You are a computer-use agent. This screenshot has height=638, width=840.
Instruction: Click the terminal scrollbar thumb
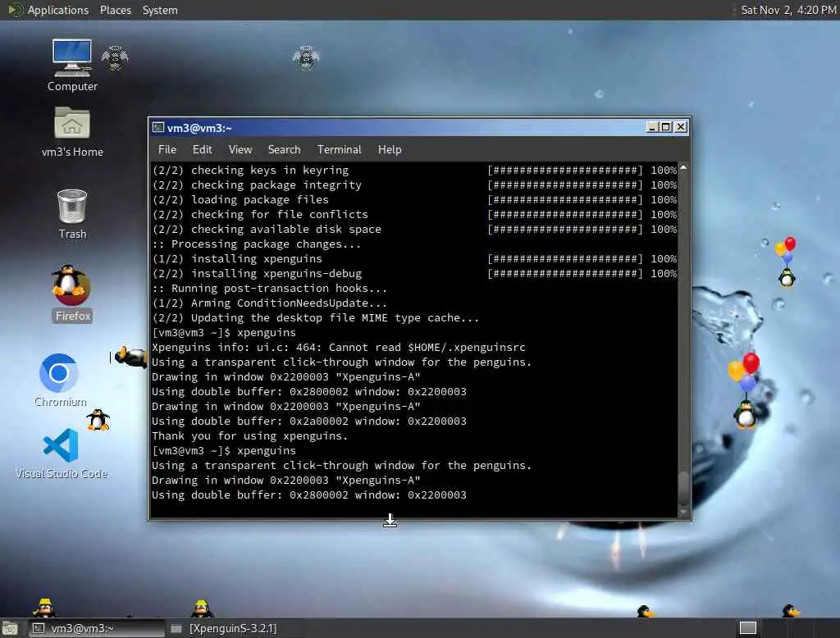pos(683,487)
